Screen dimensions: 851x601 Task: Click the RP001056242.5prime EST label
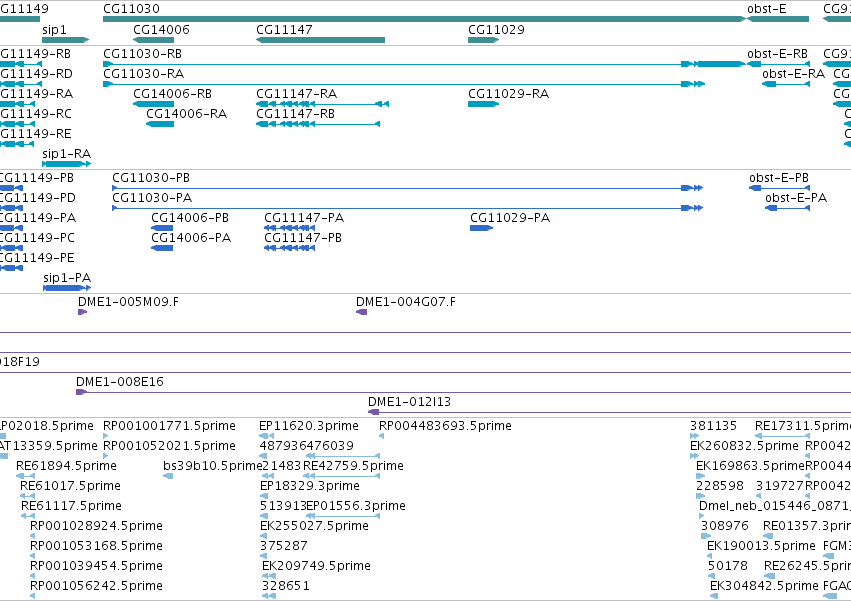pyautogui.click(x=97, y=587)
